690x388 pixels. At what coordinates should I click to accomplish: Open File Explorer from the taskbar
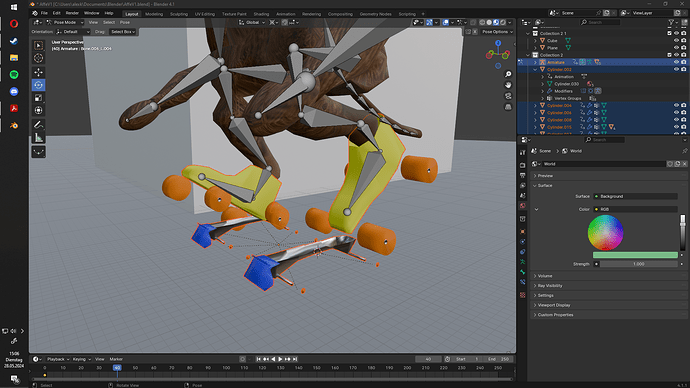tap(14, 58)
